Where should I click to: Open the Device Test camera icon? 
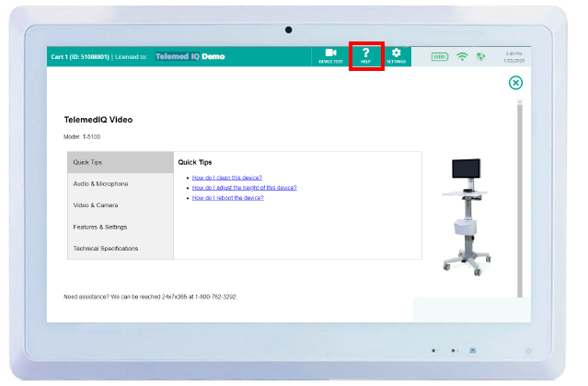click(330, 55)
